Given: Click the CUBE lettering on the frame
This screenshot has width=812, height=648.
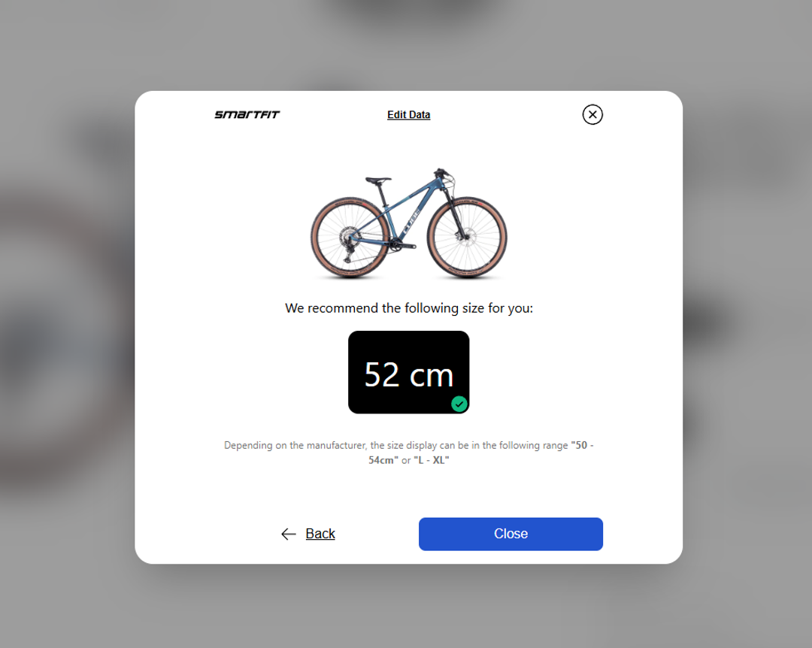Looking at the screenshot, I should [x=412, y=221].
